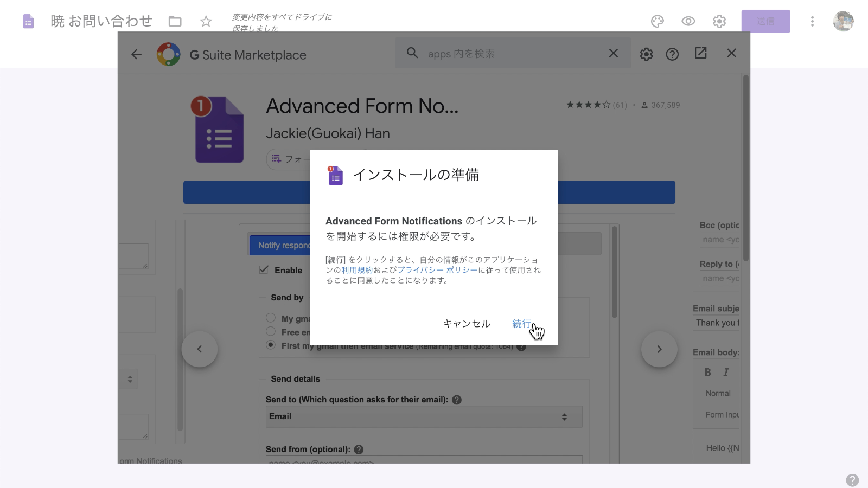This screenshot has width=868, height=488.
Task: Click the screenshot preview inner scrollbar
Action: tap(614, 272)
